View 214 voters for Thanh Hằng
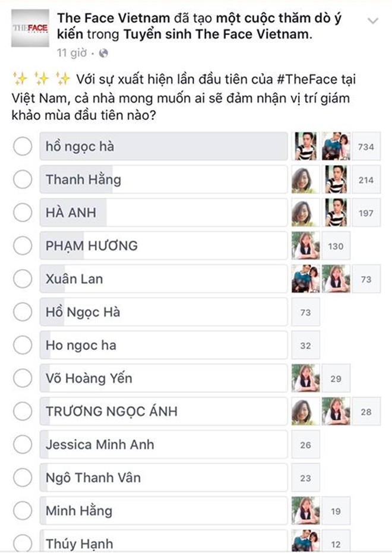The height and width of the screenshot is (553, 392). 366,180
